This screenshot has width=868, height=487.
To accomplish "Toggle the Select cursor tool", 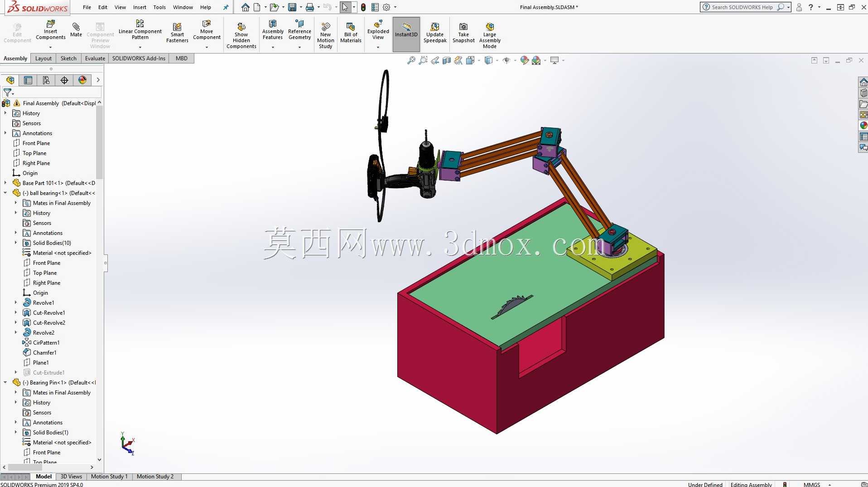I will coord(345,7).
